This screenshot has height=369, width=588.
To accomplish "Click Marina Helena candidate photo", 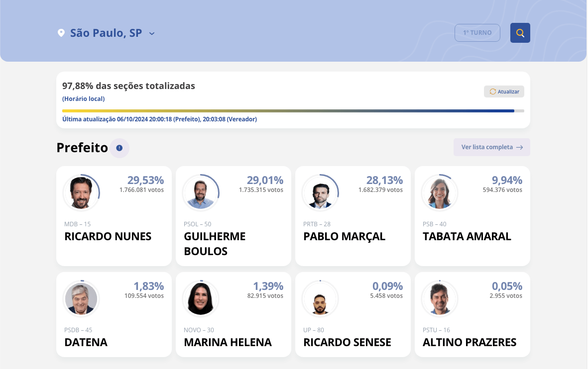I will pos(201,298).
